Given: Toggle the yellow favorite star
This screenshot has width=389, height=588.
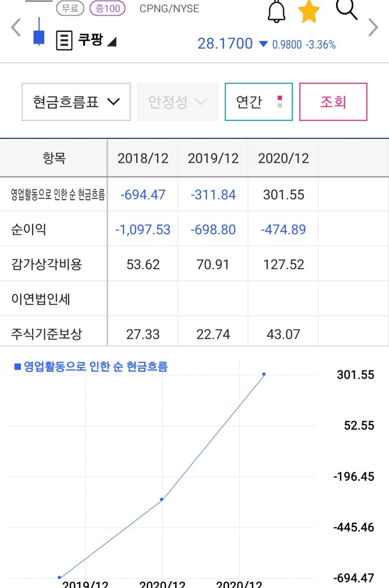Looking at the screenshot, I should [x=309, y=12].
